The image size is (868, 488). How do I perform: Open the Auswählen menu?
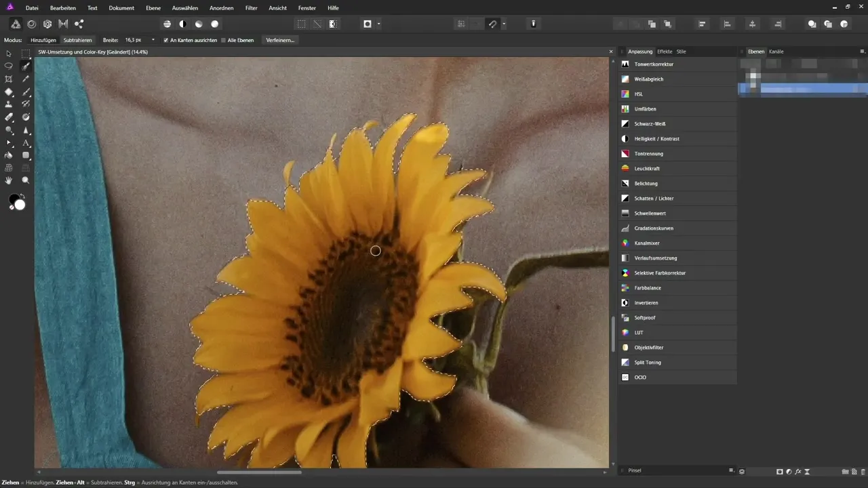pyautogui.click(x=185, y=7)
